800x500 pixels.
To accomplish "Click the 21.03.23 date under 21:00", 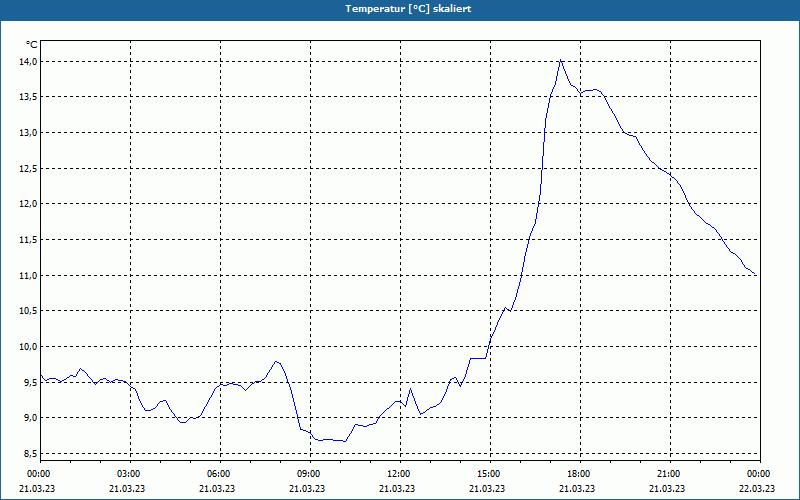I will (667, 489).
